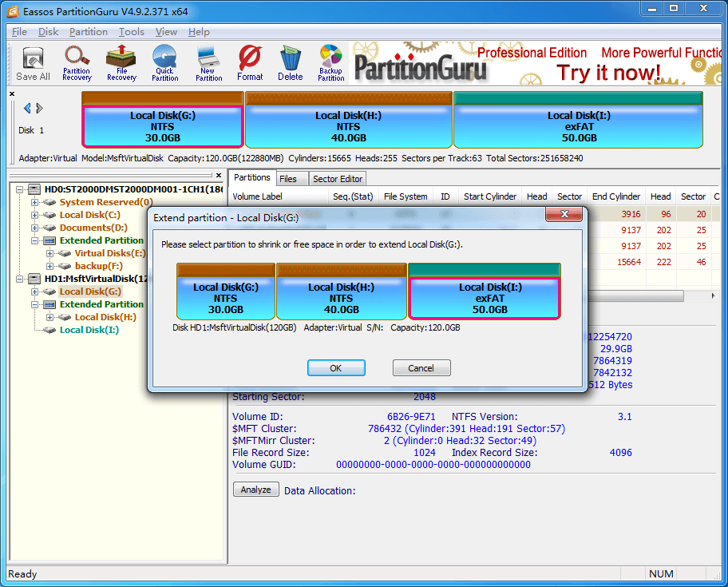Click the HD1 virtual disk icon
728x587 pixels.
34,279
